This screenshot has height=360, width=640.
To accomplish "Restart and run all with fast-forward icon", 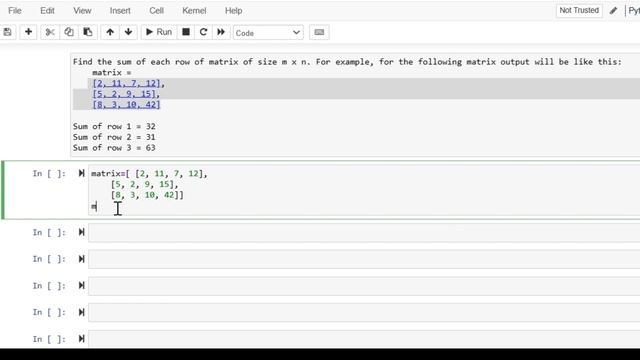I will (x=221, y=32).
